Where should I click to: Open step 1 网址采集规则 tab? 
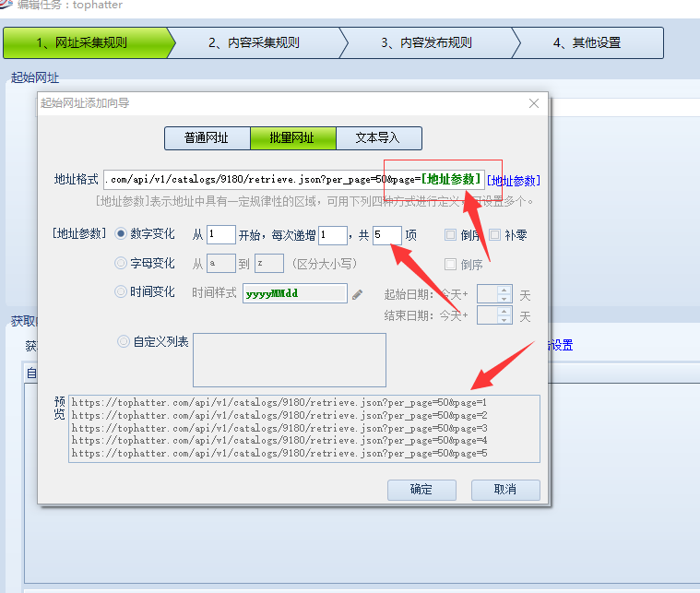coord(86,42)
